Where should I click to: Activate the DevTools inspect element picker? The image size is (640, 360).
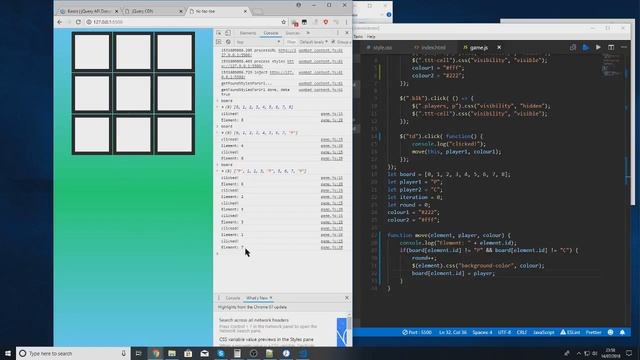pyautogui.click(x=219, y=33)
